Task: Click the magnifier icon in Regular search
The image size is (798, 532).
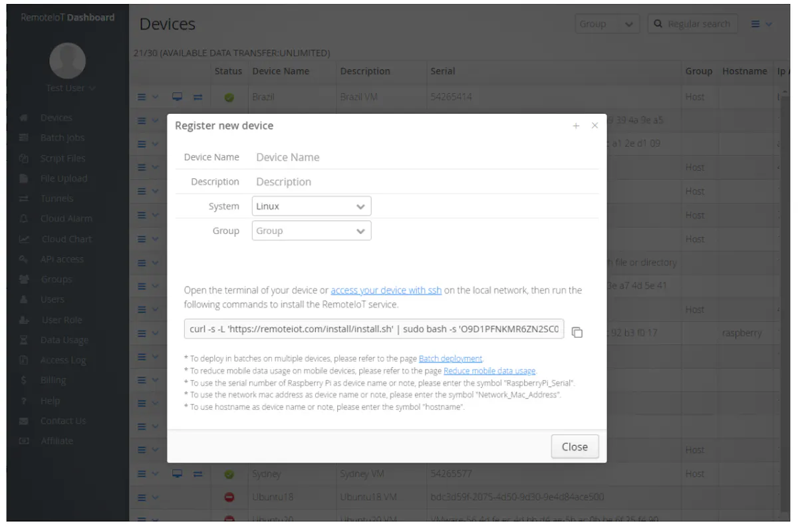Action: (x=658, y=23)
